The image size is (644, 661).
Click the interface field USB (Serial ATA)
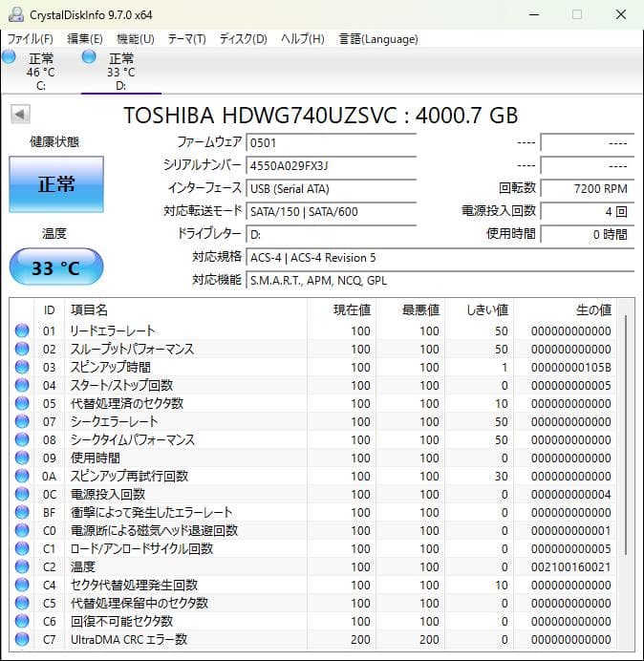point(331,188)
